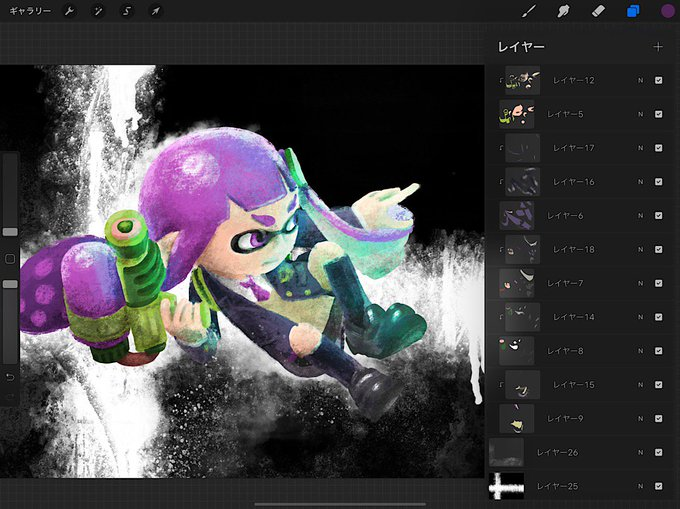Activate the Selection S-shaped tool
This screenshot has width=680, height=509.
click(127, 11)
